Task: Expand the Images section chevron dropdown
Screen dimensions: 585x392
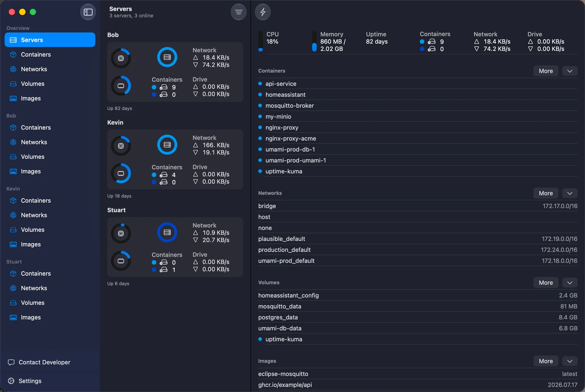Action: pos(570,361)
